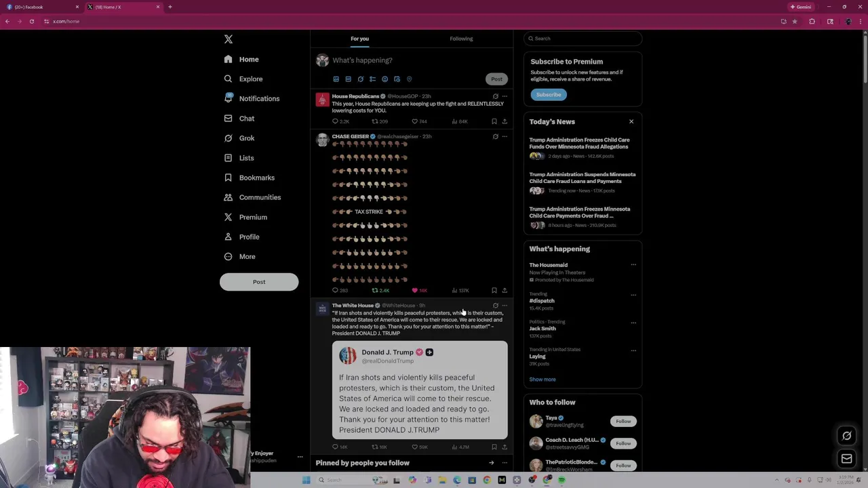Open the floating messages button

pos(846,459)
